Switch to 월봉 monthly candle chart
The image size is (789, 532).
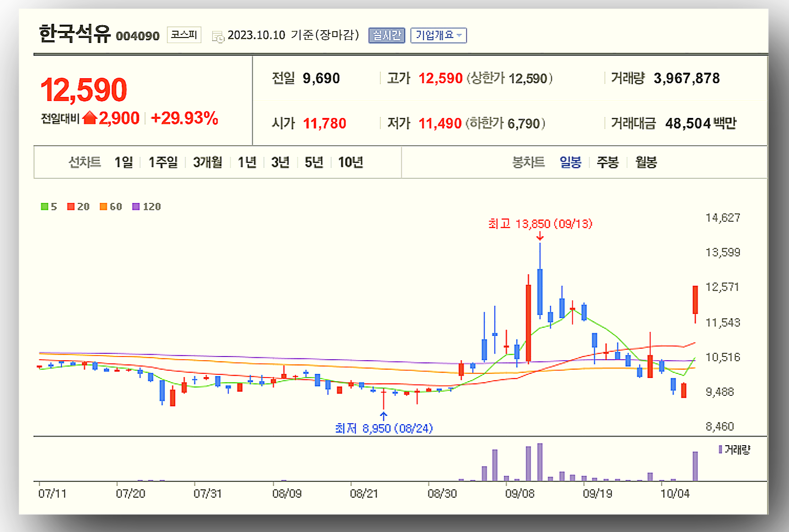(646, 162)
